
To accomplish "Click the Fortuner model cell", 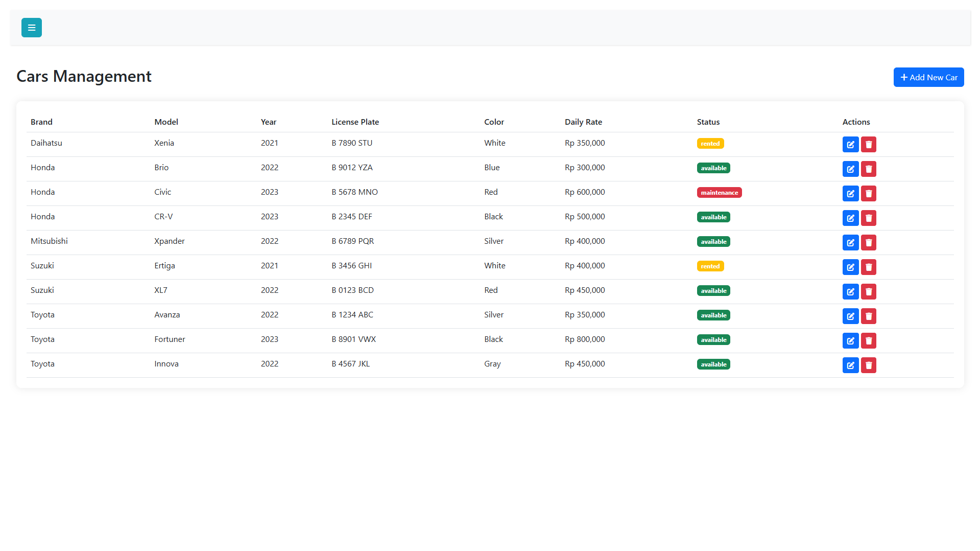I will coord(170,339).
